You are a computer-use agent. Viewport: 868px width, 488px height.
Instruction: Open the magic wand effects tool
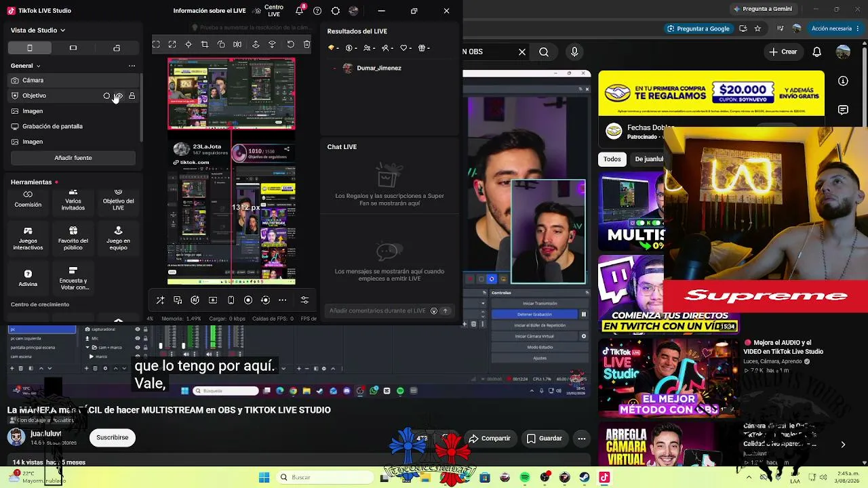pos(161,300)
